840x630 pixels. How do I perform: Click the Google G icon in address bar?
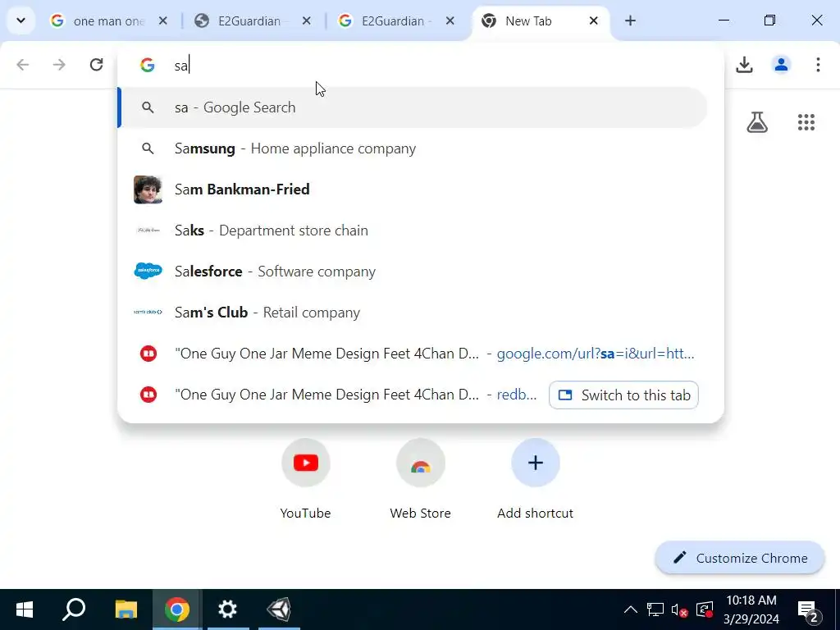pyautogui.click(x=148, y=65)
